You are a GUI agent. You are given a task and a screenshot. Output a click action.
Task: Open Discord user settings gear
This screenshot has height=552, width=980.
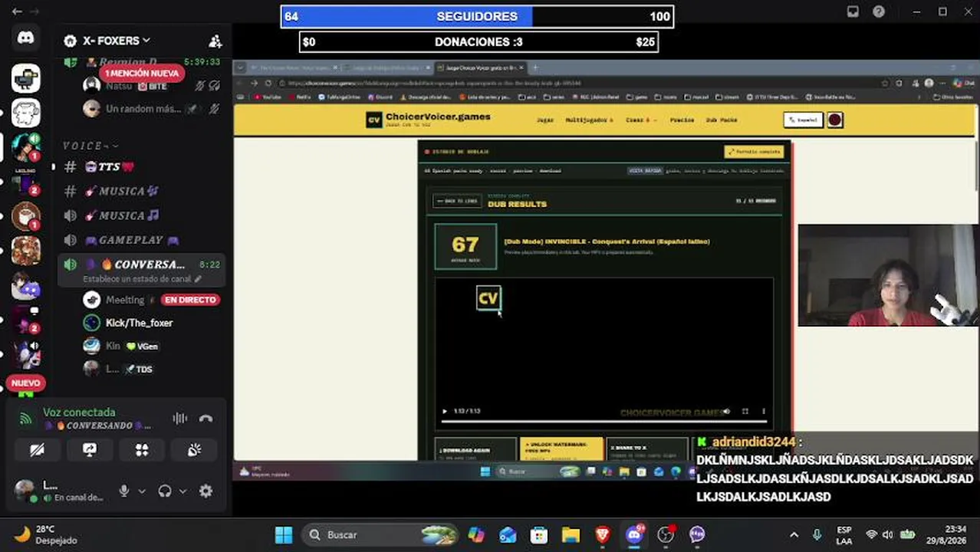pyautogui.click(x=206, y=491)
